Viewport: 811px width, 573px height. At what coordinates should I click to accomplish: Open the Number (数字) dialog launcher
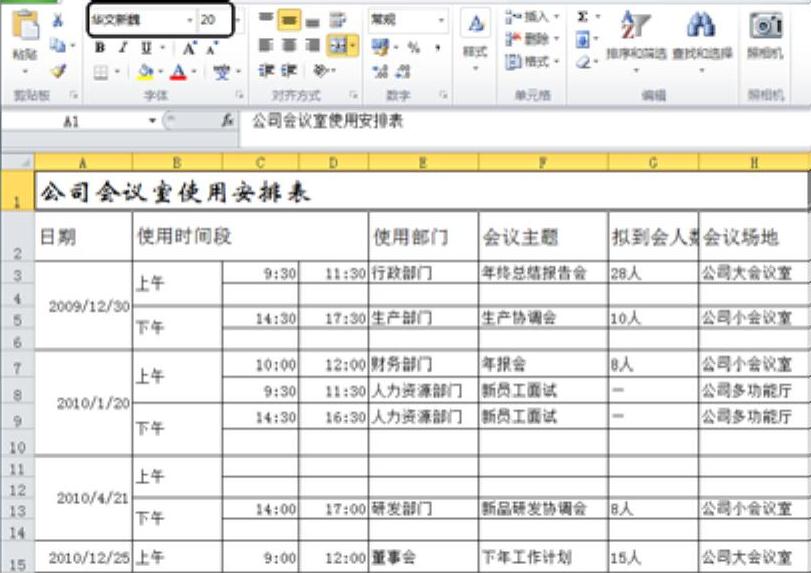tap(443, 95)
